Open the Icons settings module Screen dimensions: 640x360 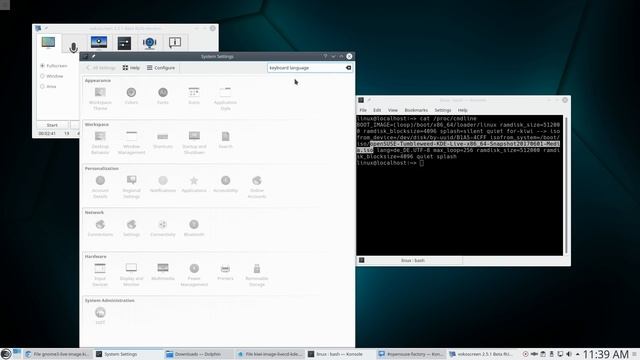pyautogui.click(x=194, y=96)
